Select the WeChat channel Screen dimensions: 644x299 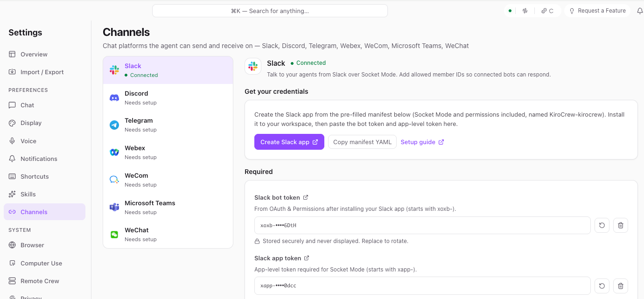168,234
